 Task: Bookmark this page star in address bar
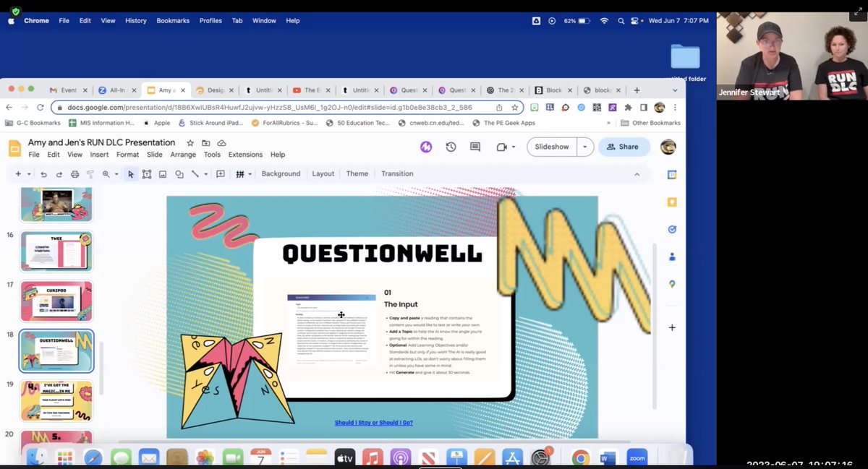point(515,107)
